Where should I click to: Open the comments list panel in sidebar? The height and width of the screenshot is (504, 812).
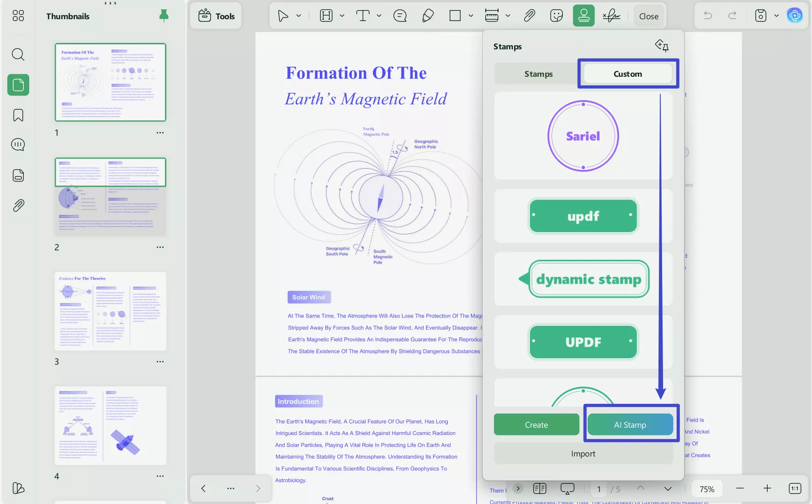18,145
